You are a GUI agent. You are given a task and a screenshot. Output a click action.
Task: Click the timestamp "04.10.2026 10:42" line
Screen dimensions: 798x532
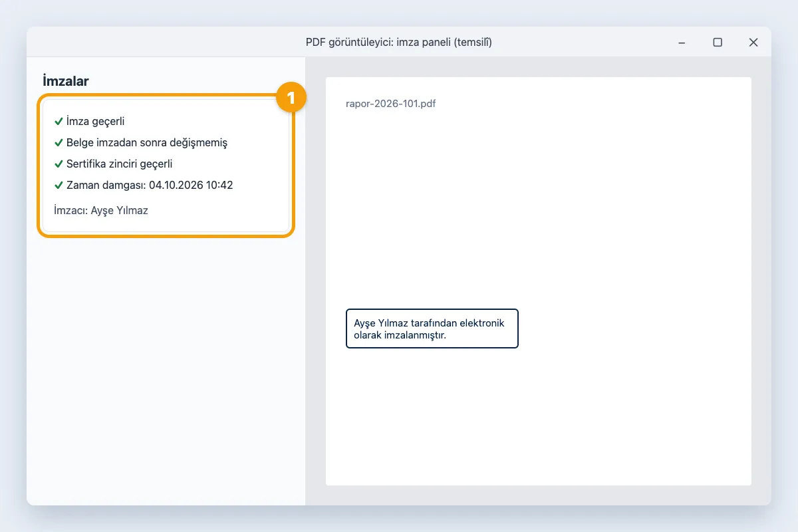pyautogui.click(x=150, y=186)
